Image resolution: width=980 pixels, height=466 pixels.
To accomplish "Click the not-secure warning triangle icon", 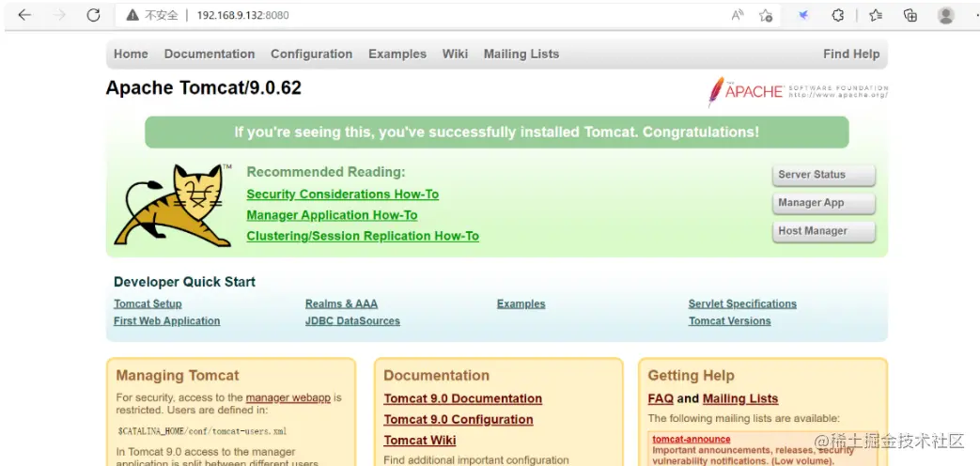I will click(x=132, y=16).
